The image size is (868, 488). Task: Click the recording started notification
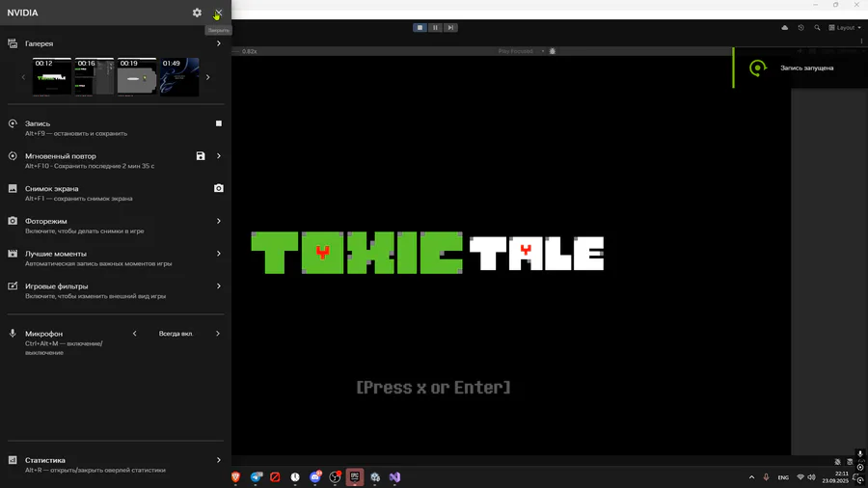click(800, 68)
